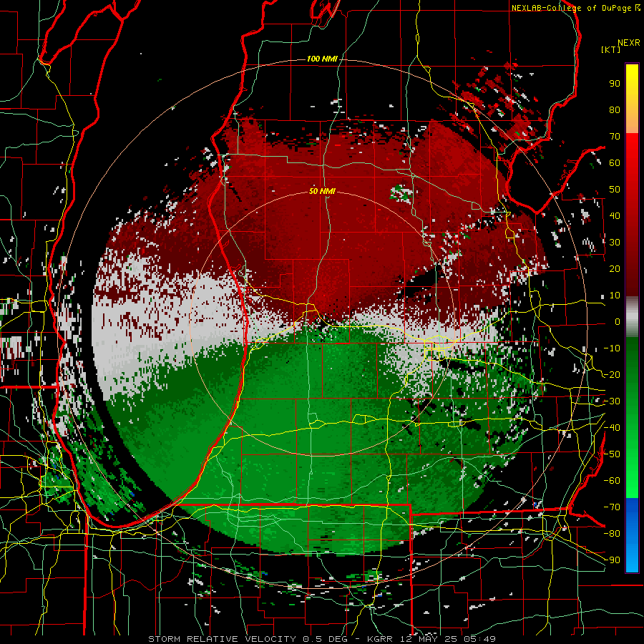Click the 40 value on the velocity scale
The width and height of the screenshot is (644, 644).
(615, 216)
